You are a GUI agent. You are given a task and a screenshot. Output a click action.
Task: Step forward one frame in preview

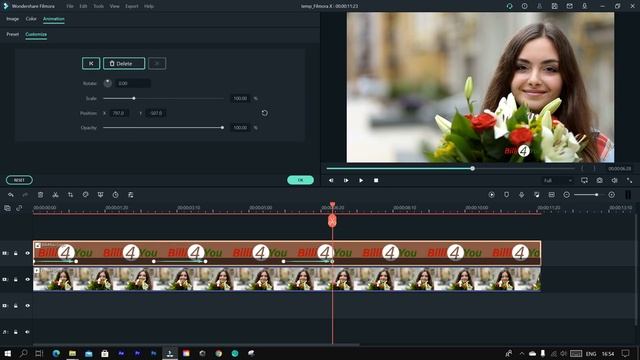point(346,180)
